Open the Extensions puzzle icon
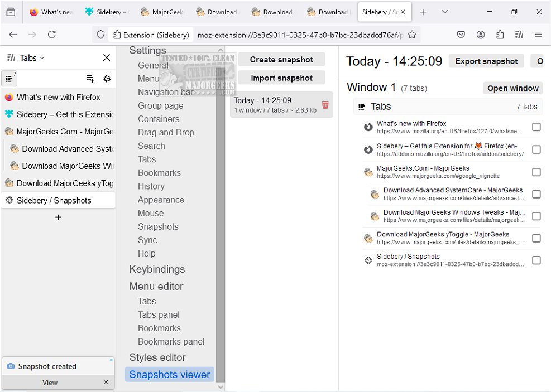This screenshot has width=551, height=392. click(x=500, y=35)
